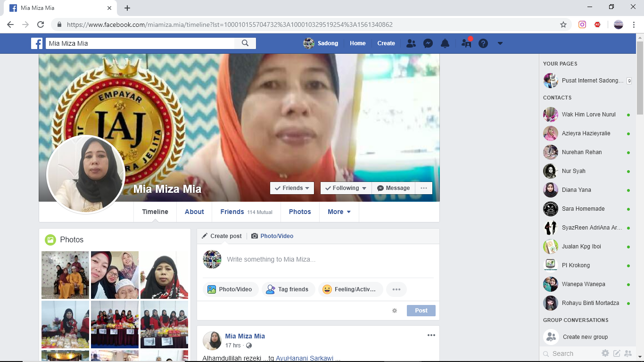
Task: Click the search magnifier button
Action: 245,43
